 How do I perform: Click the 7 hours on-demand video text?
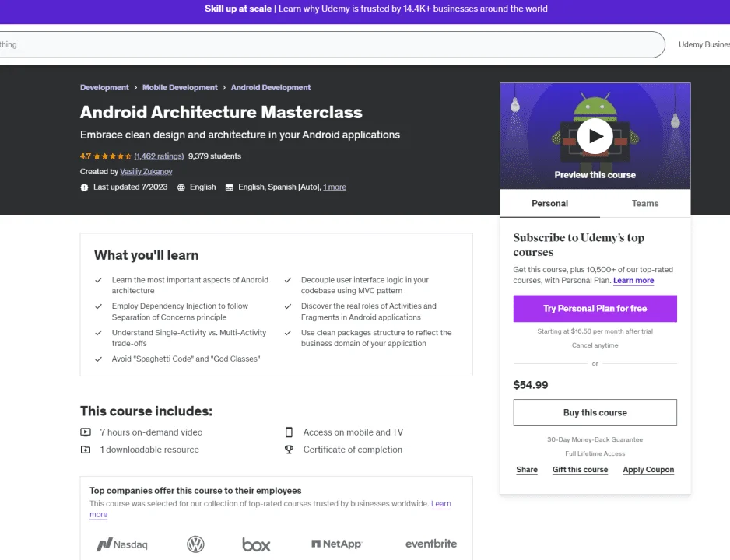click(x=151, y=432)
